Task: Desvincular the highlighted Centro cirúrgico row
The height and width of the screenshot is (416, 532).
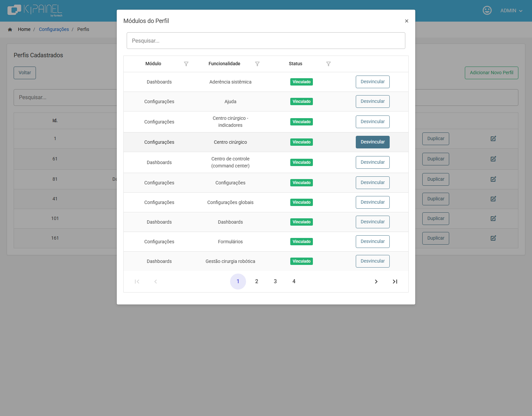Action: (373, 142)
